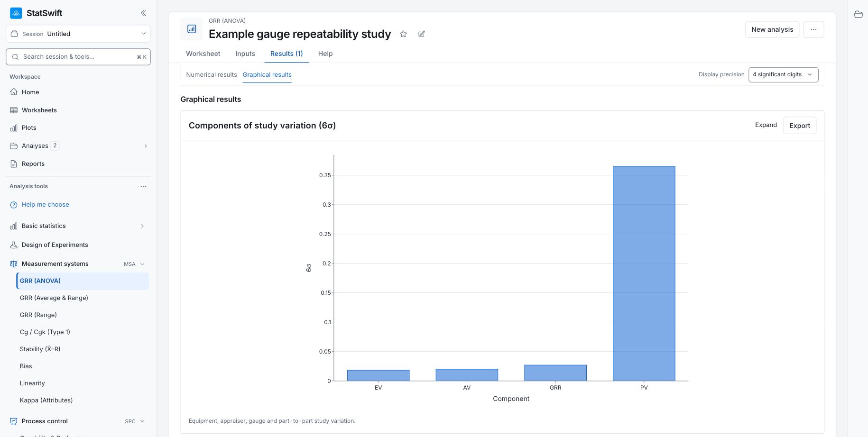This screenshot has width=868, height=437.
Task: Collapse the Process control SPC group
Action: pos(142,421)
